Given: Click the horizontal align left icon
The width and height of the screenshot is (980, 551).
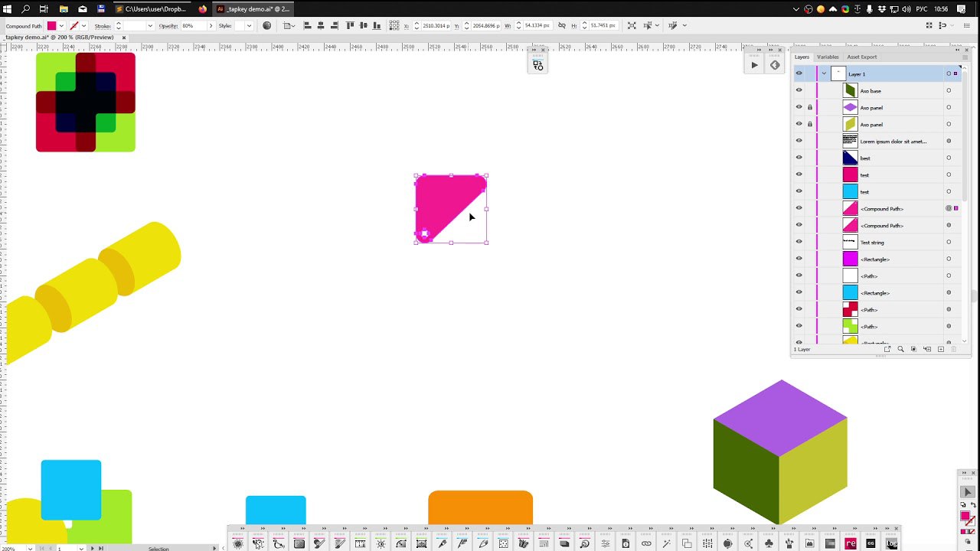Looking at the screenshot, I should coord(307,25).
